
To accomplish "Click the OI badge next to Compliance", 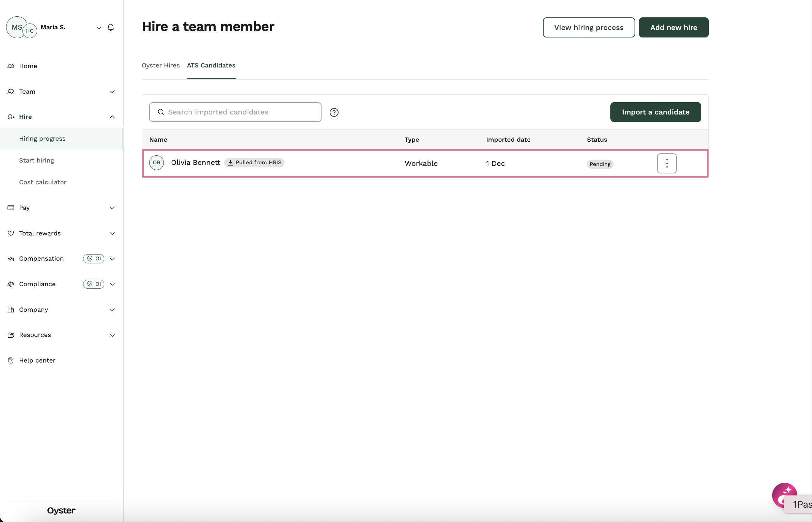I will click(94, 284).
